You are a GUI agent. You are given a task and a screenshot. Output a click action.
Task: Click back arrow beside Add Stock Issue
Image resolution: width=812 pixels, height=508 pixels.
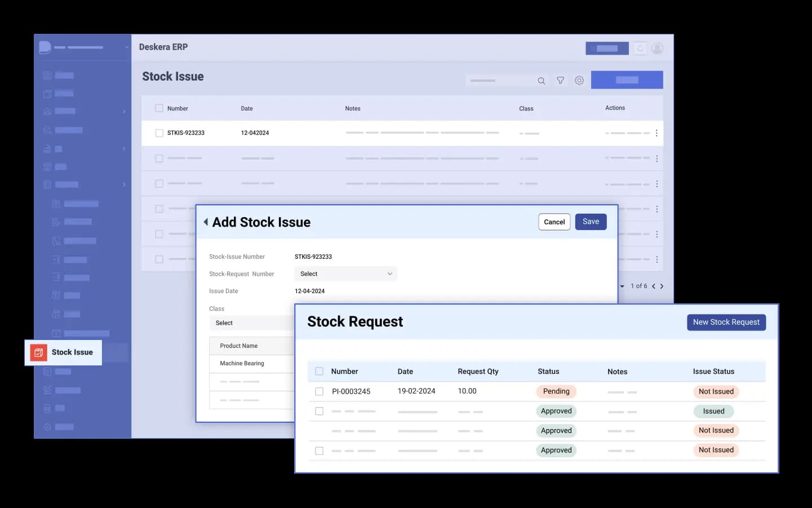click(206, 222)
